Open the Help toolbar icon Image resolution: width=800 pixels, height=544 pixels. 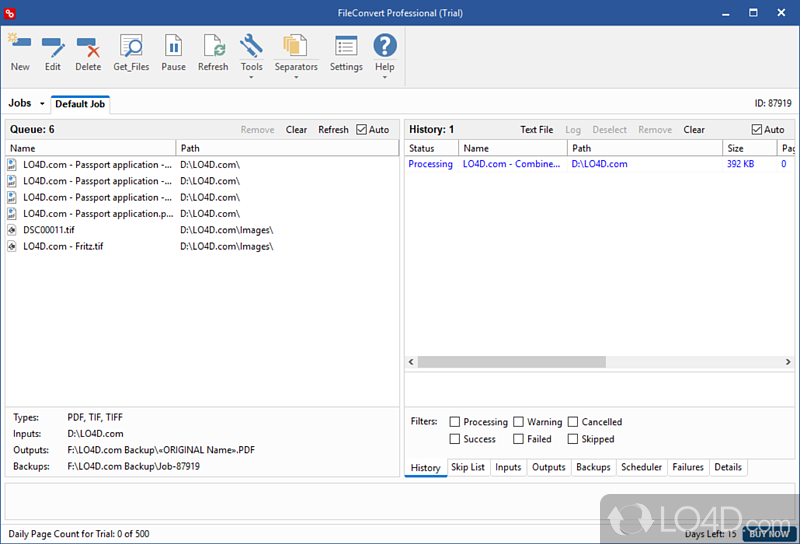coord(385,52)
